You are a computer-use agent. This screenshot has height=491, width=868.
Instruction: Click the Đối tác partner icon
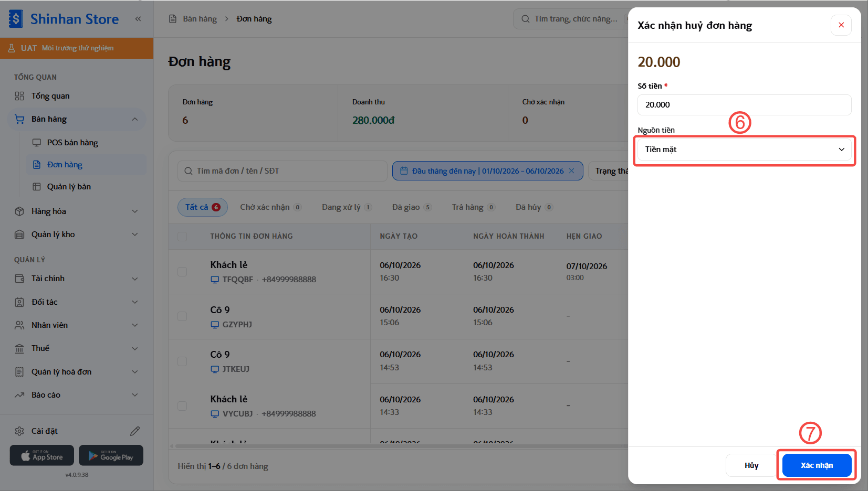[x=19, y=302]
